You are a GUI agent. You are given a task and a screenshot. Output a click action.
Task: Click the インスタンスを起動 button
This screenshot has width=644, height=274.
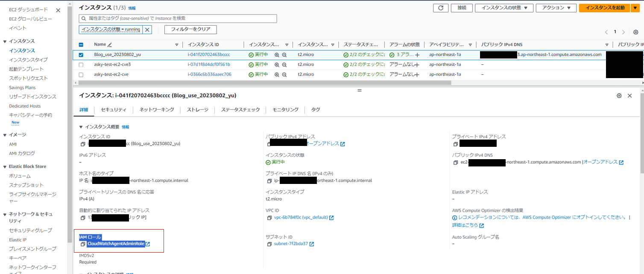click(x=605, y=8)
